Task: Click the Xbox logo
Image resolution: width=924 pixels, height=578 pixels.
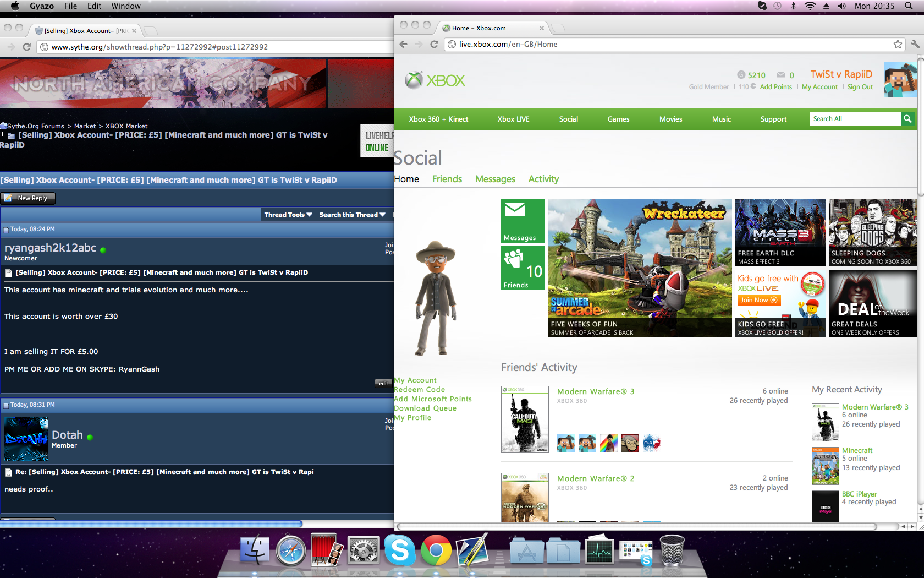Action: (435, 80)
